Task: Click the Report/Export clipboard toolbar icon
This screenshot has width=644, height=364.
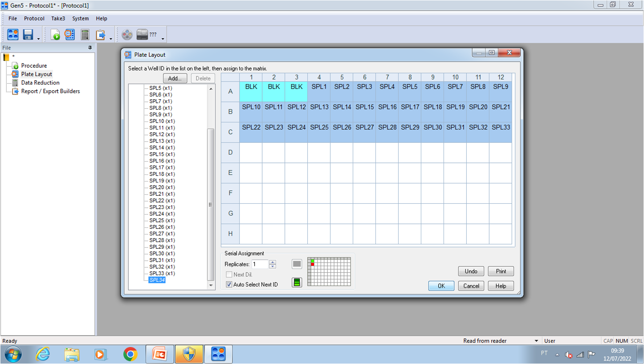Action: (101, 34)
